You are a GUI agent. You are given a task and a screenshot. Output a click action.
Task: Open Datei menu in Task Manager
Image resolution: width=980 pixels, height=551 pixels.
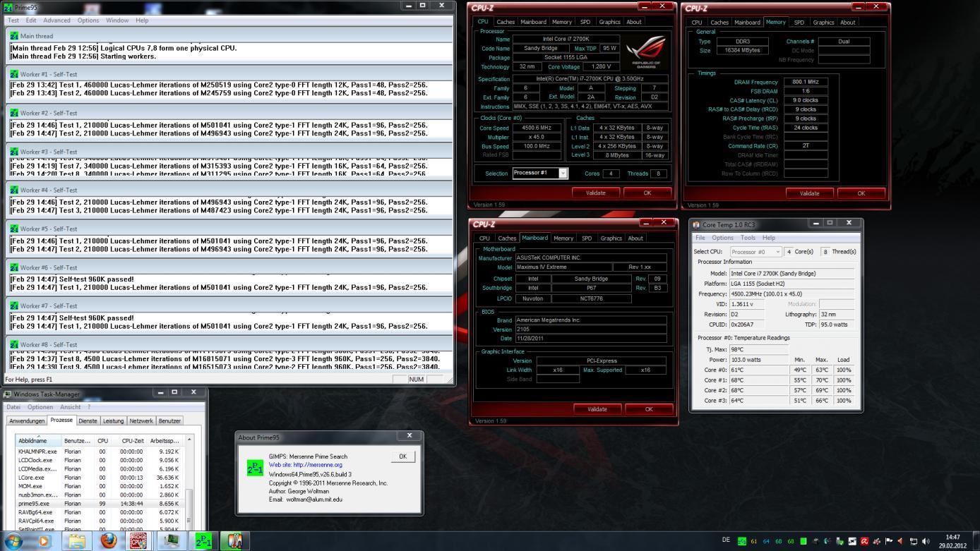click(13, 407)
